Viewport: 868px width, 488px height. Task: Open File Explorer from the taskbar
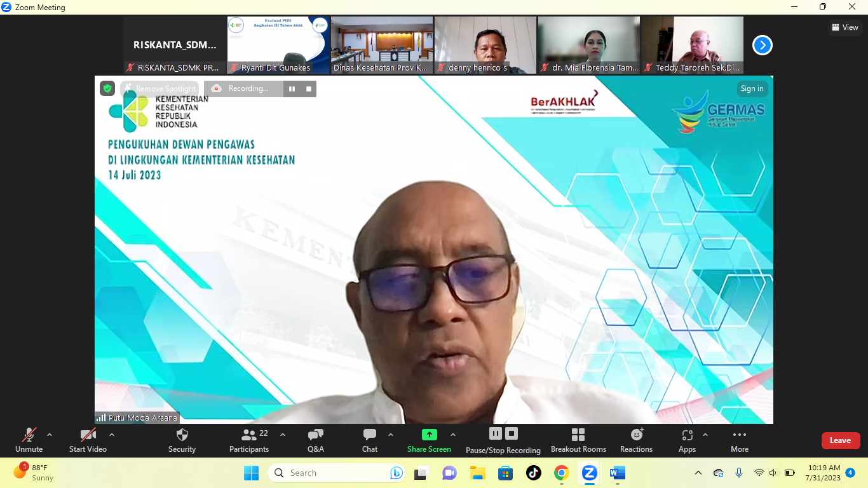[x=477, y=473]
